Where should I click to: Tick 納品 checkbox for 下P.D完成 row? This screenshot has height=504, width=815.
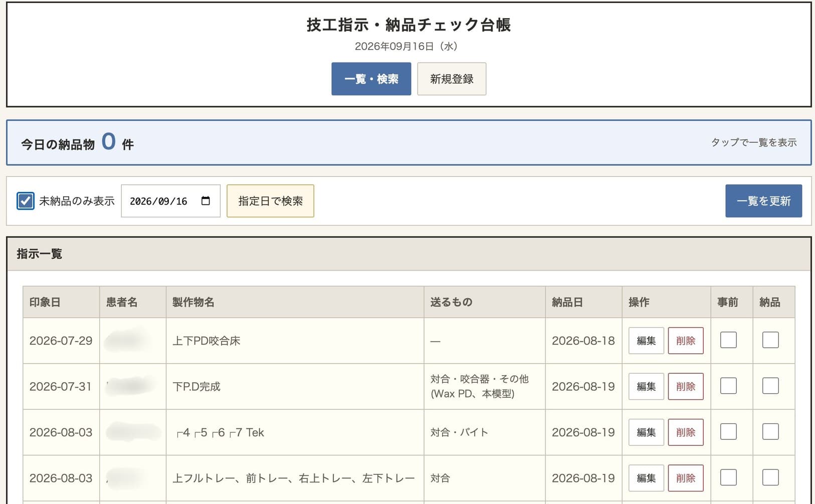pos(770,386)
